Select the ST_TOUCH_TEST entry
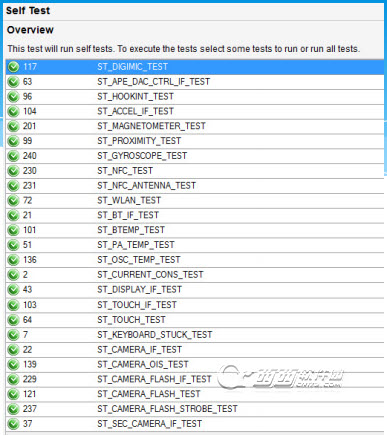This screenshot has height=436, width=387. (x=131, y=320)
